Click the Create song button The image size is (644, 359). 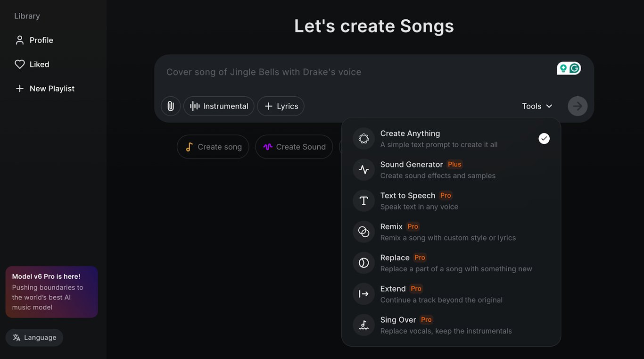click(x=213, y=147)
